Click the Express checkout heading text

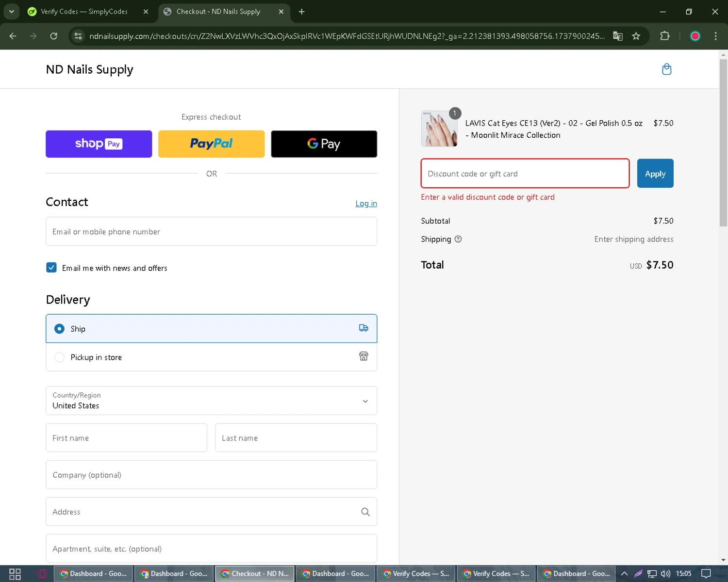pos(211,117)
